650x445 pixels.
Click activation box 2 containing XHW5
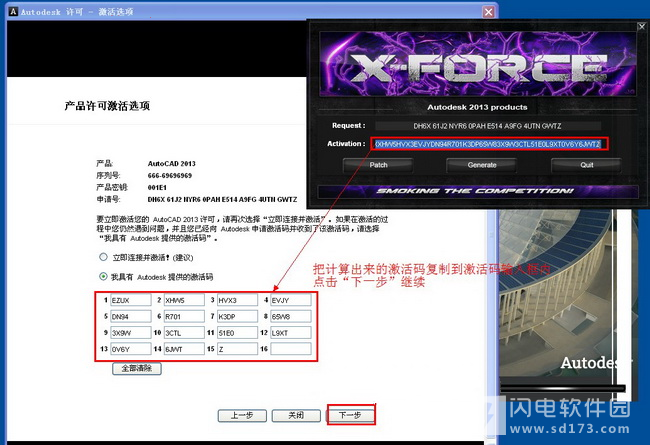[x=184, y=300]
